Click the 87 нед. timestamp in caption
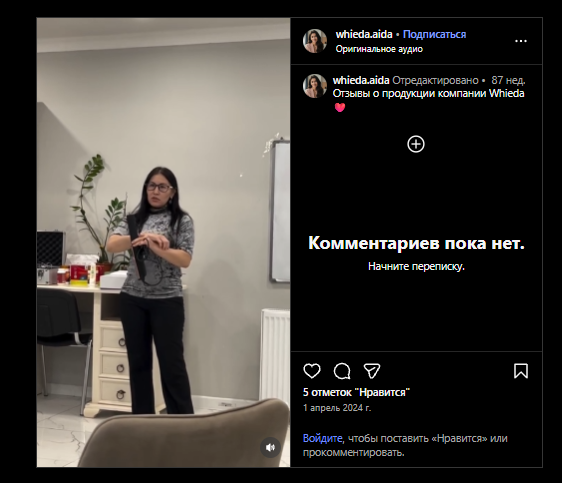The width and height of the screenshot is (562, 483). coord(508,80)
